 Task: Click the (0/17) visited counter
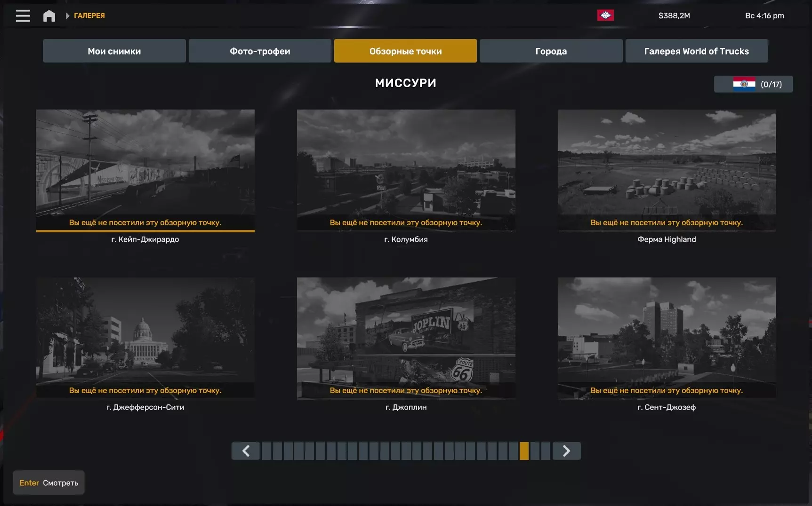771,85
